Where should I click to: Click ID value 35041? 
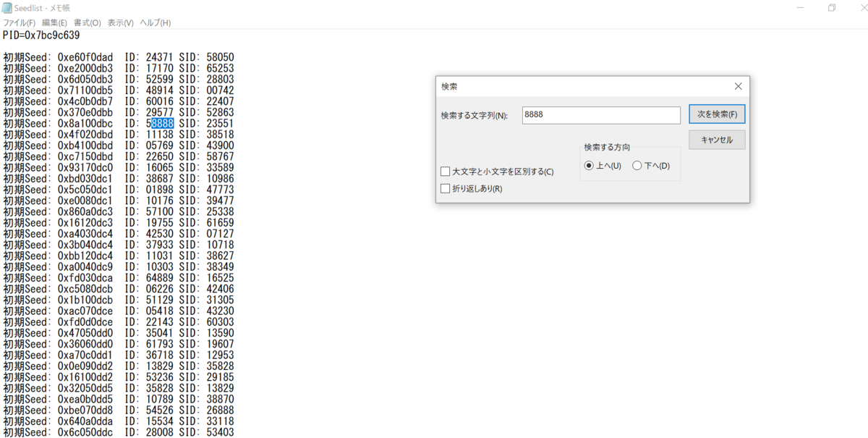160,334
